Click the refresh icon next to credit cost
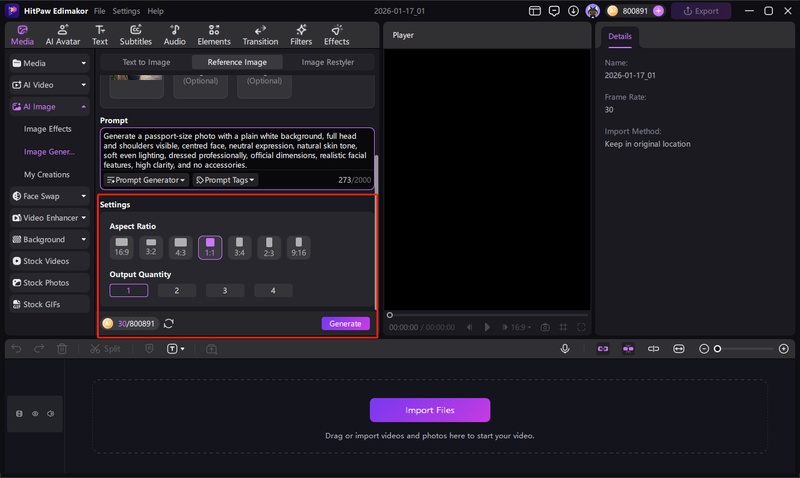800x478 pixels. 169,324
